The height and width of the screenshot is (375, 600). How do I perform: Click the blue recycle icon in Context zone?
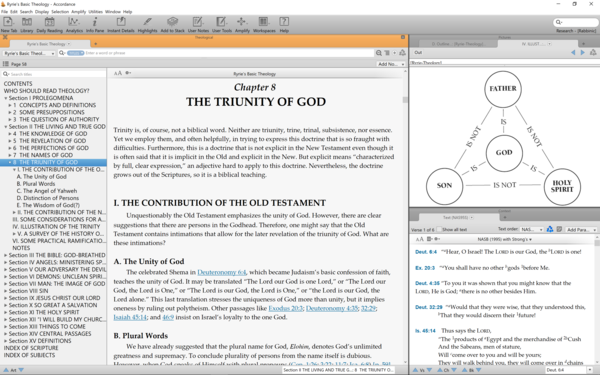click(550, 229)
